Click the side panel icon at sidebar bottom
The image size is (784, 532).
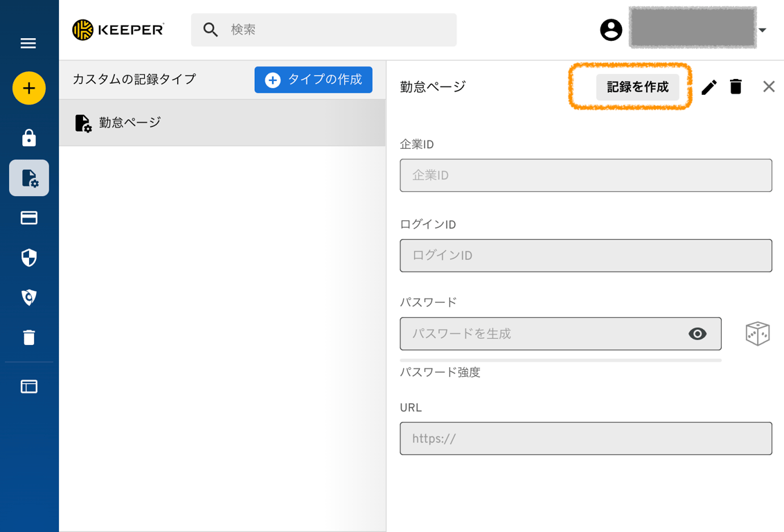[28, 387]
